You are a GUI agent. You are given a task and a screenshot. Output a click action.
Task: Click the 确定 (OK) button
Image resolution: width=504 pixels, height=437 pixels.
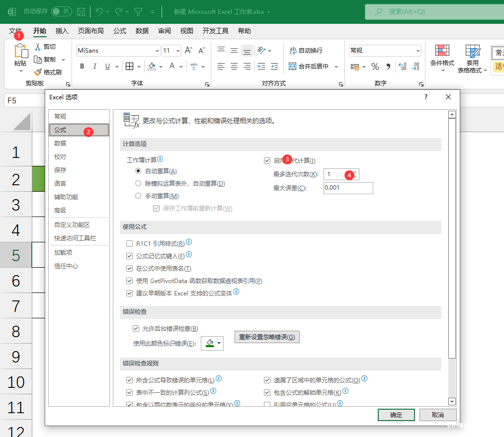tap(396, 415)
